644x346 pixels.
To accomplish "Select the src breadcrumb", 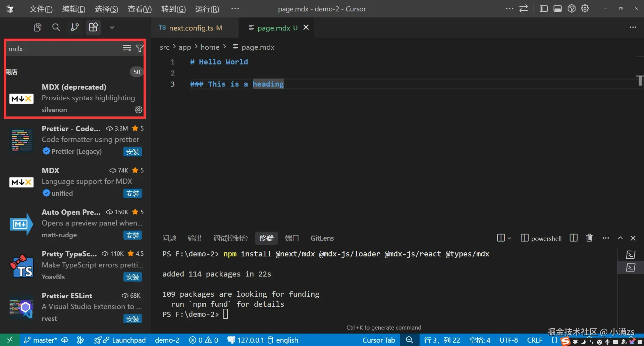I will coord(164,47).
